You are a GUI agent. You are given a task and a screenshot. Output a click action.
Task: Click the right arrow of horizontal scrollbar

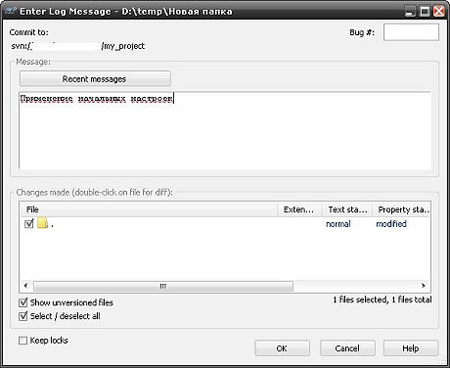coord(423,286)
